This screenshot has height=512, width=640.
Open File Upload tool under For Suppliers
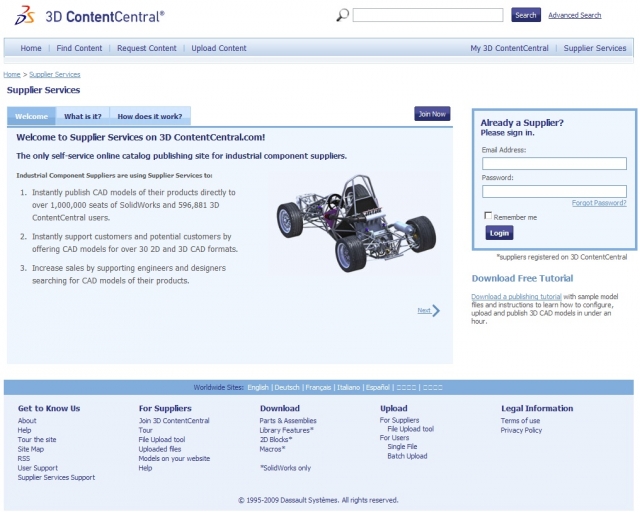[162, 440]
